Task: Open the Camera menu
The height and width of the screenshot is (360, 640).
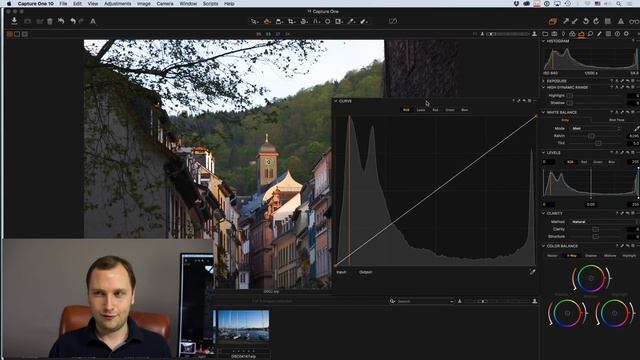Action: (x=165, y=4)
